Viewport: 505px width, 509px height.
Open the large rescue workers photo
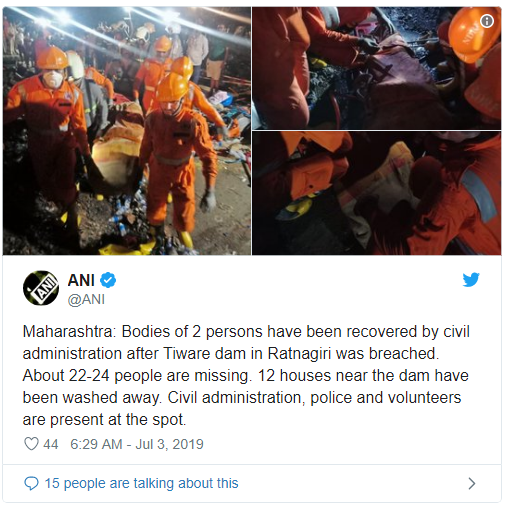127,131
